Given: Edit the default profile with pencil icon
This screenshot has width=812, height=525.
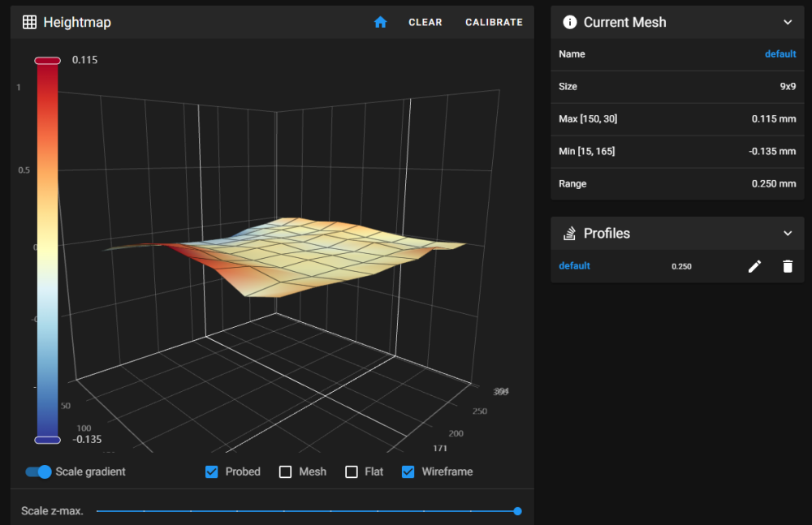Looking at the screenshot, I should 754,266.
